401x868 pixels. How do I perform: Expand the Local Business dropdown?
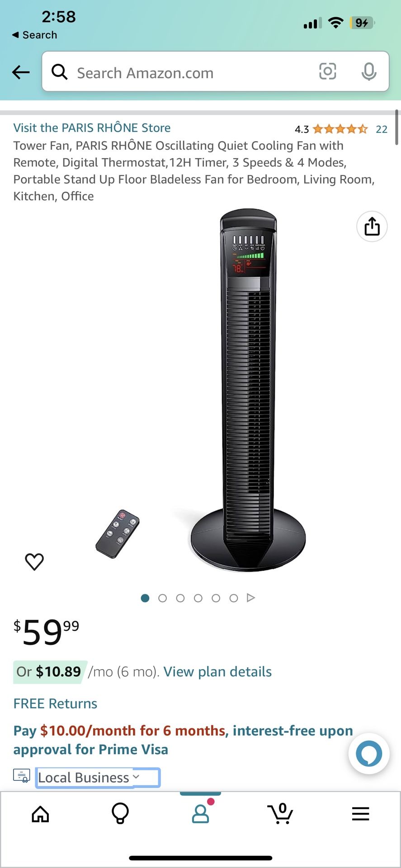[x=98, y=778]
